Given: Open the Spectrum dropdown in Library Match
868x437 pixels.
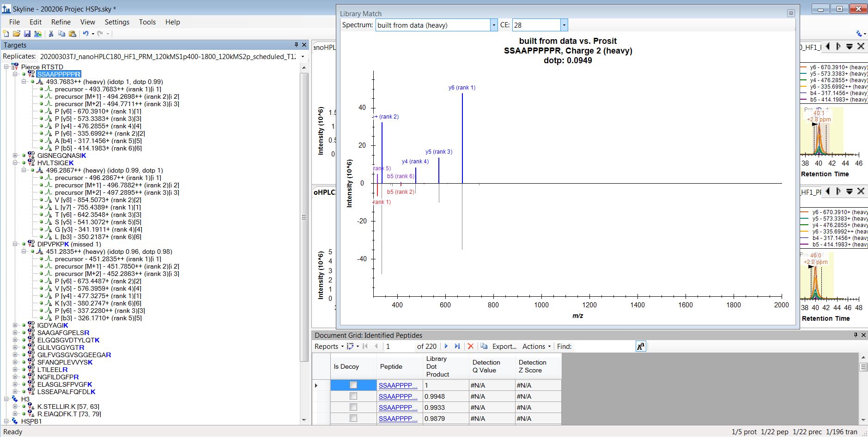Looking at the screenshot, I should [x=494, y=25].
